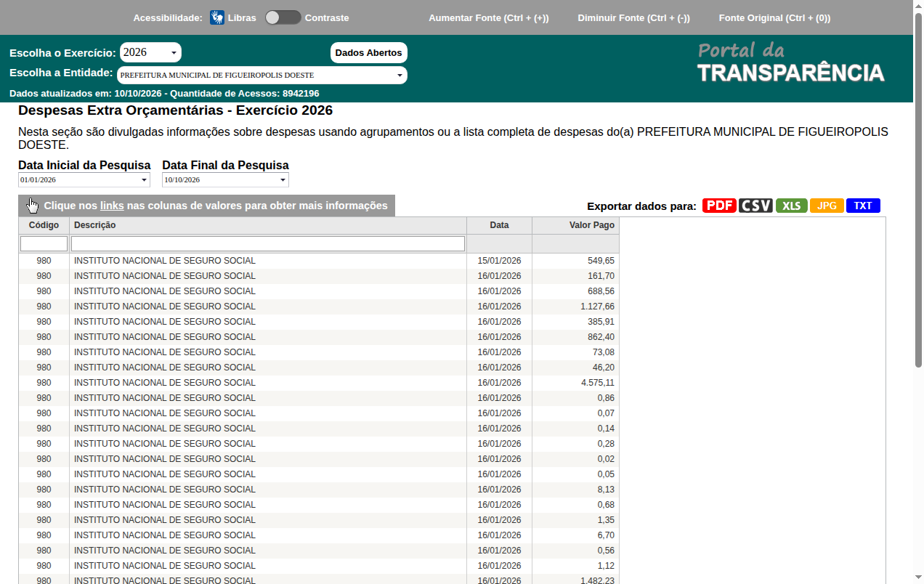Viewport: 924px width, 584px height.
Task: Click the Valor Pago value 0,56
Action: point(606,551)
